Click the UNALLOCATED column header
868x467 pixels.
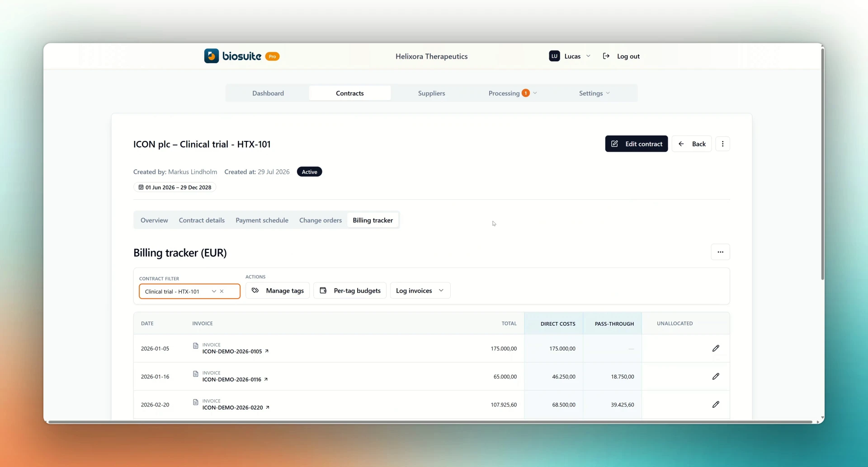(x=675, y=323)
